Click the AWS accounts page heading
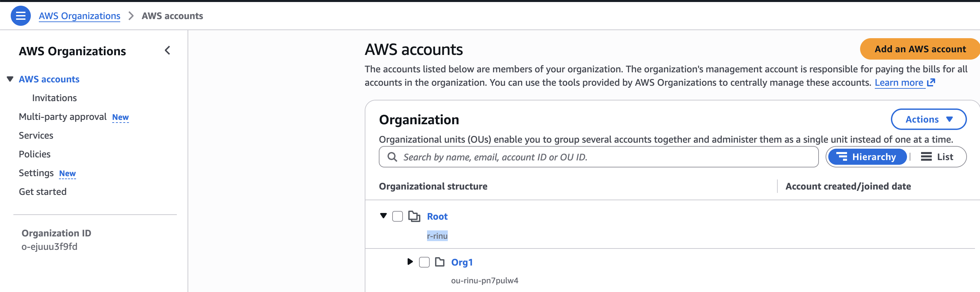 (x=414, y=50)
